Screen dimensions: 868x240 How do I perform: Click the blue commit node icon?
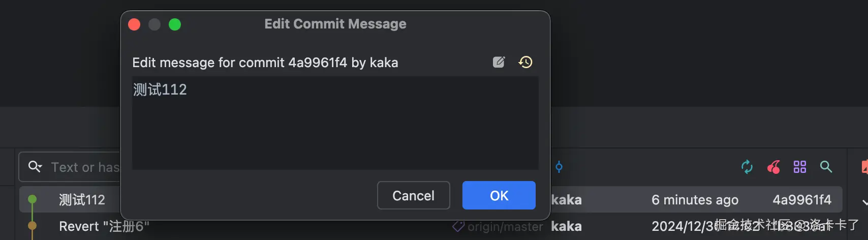[559, 167]
